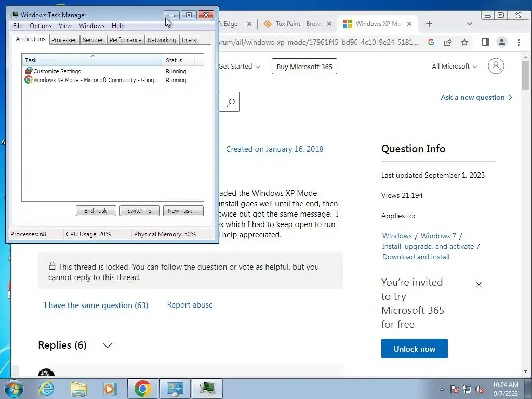532x399 pixels.
Task: Launch Internet Explorer from taskbar
Action: tap(46, 389)
